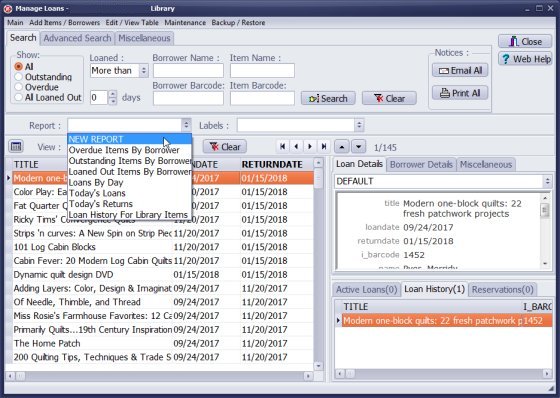Go to next record arrow
This screenshot has height=398, width=560.
[310, 146]
